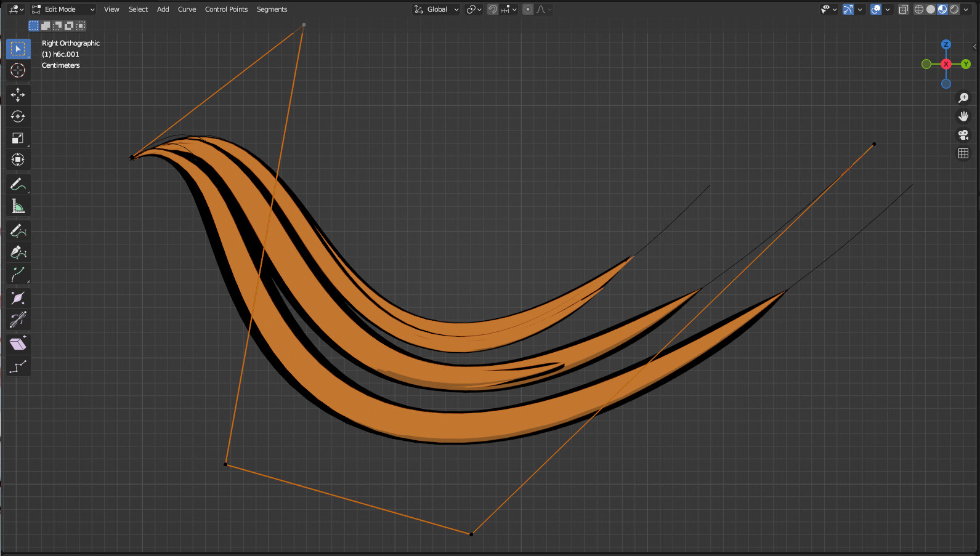Select the Scale tool
The width and height of the screenshot is (980, 556).
(18, 138)
